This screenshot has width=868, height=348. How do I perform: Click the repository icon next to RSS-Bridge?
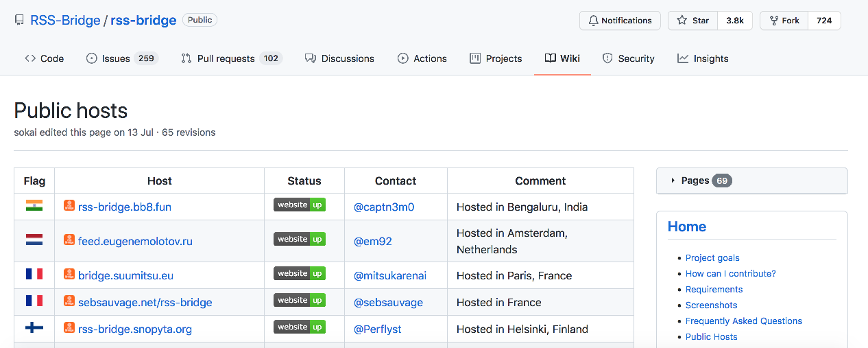19,21
